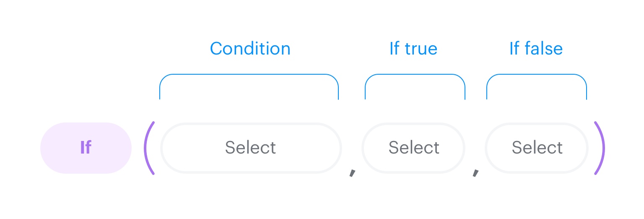The height and width of the screenshot is (219, 644).
Task: Click the If false label
Action: [x=536, y=49]
